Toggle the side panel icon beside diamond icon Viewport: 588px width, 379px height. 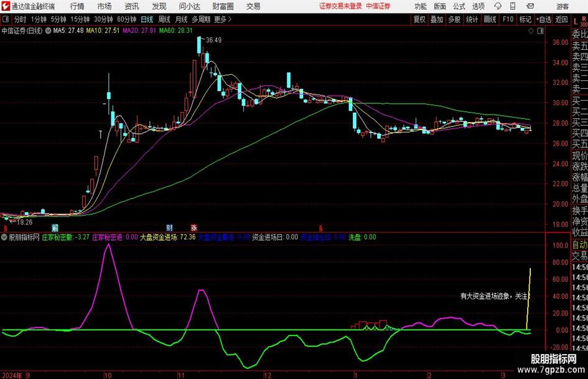coord(540,31)
